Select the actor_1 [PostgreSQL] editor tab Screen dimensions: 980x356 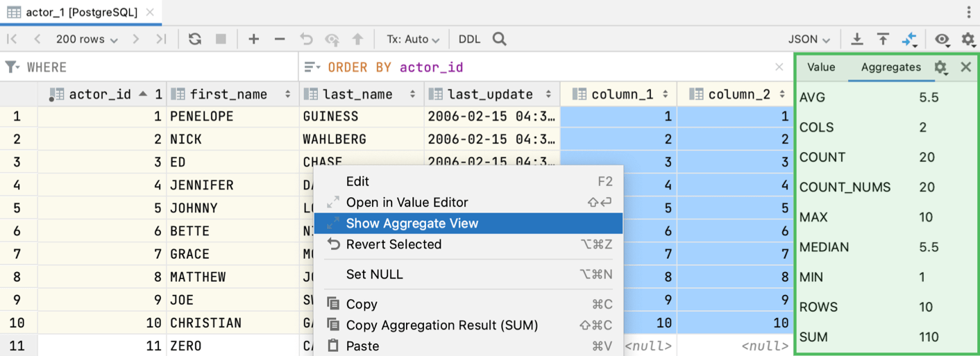point(81,12)
